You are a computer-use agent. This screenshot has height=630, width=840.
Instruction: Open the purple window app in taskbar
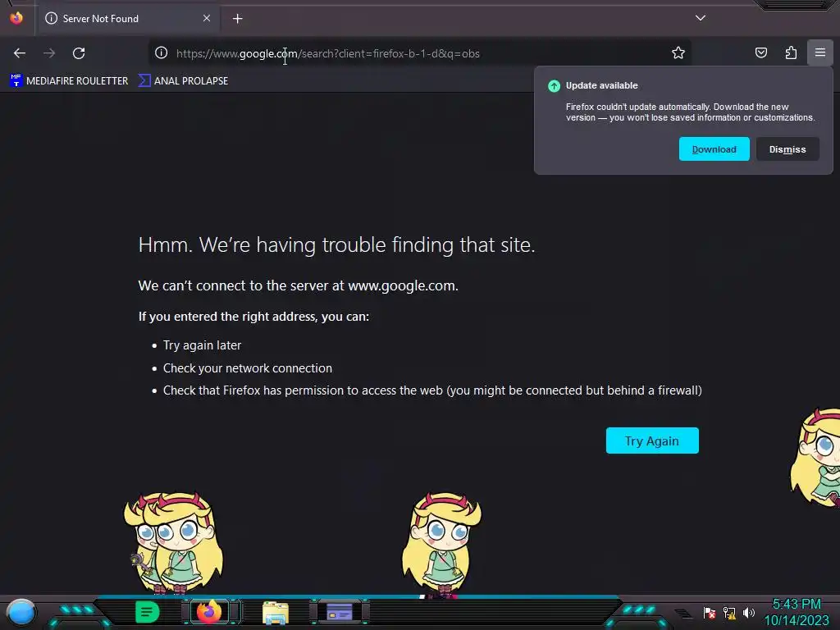click(x=340, y=611)
